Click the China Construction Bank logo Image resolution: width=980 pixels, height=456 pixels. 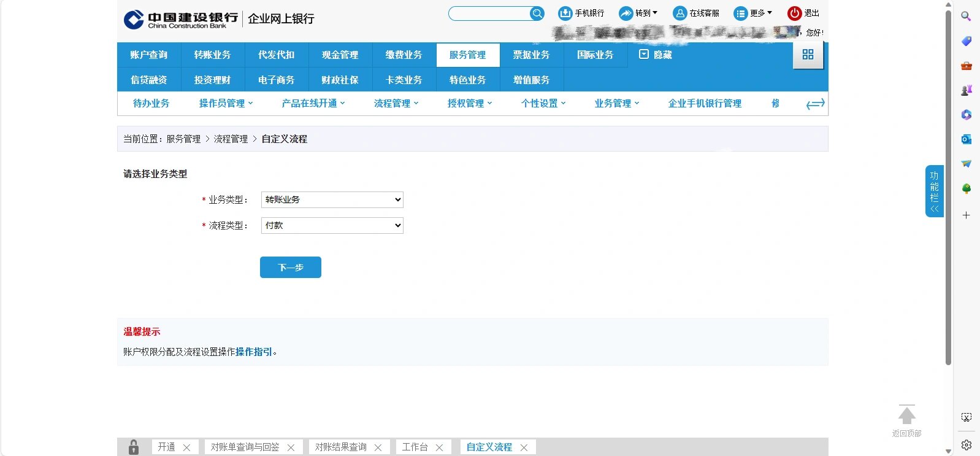tap(181, 20)
